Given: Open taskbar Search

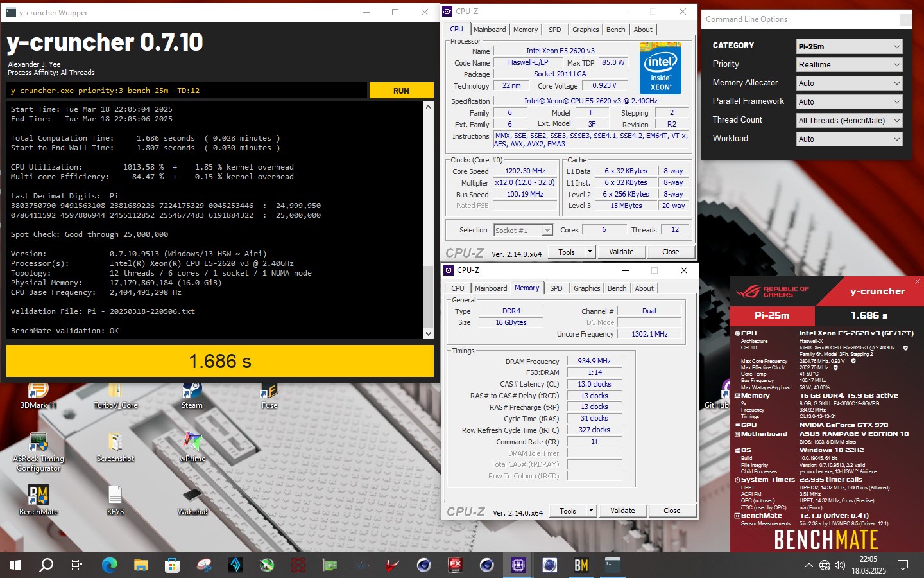Looking at the screenshot, I should click(x=46, y=565).
